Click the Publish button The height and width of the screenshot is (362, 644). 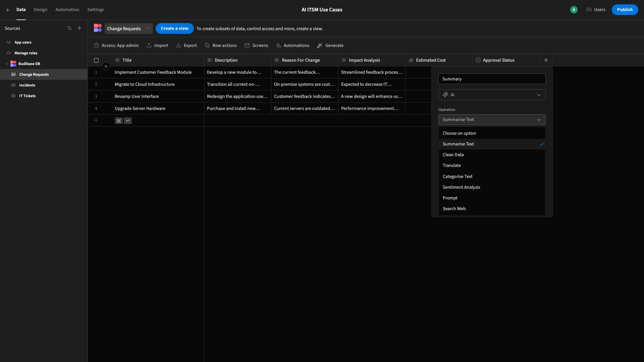click(x=625, y=10)
